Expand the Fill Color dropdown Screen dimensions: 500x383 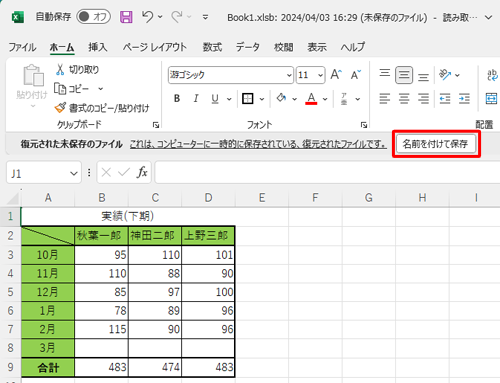point(295,99)
